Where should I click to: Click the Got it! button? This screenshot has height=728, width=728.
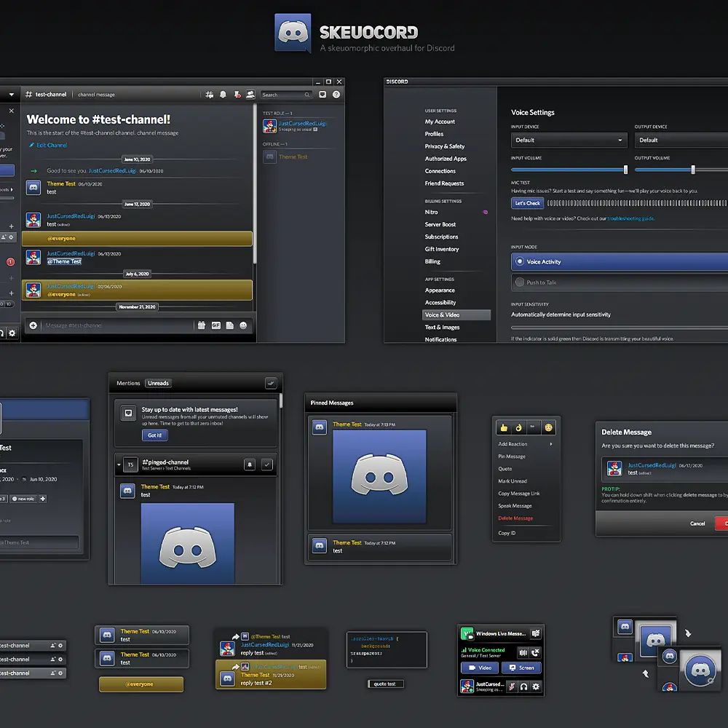(x=154, y=435)
